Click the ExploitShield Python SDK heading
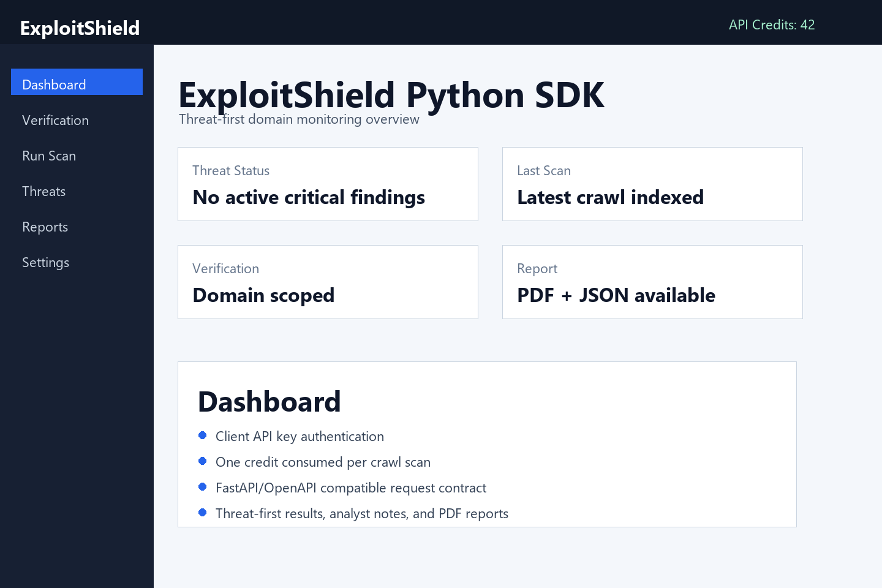 tap(391, 96)
